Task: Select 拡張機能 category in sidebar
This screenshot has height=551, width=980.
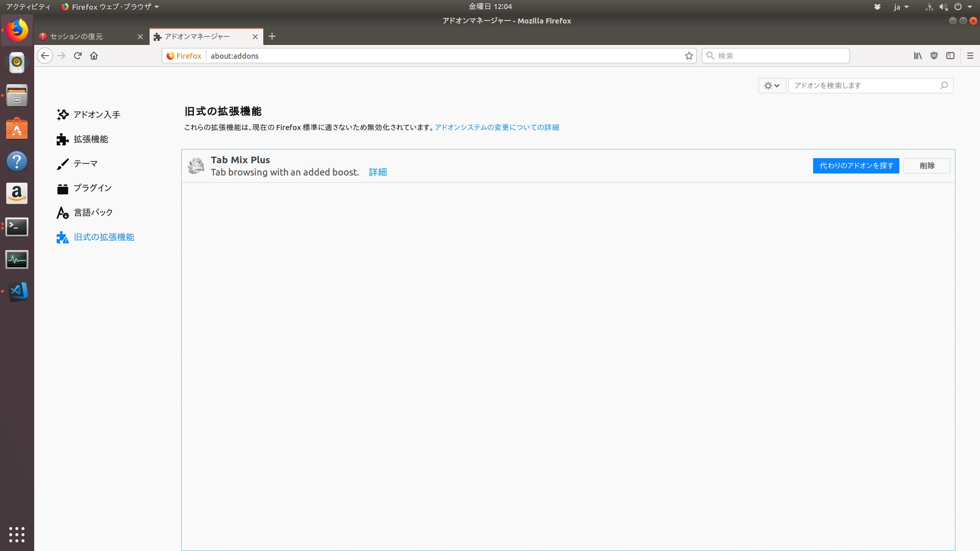Action: [x=90, y=139]
